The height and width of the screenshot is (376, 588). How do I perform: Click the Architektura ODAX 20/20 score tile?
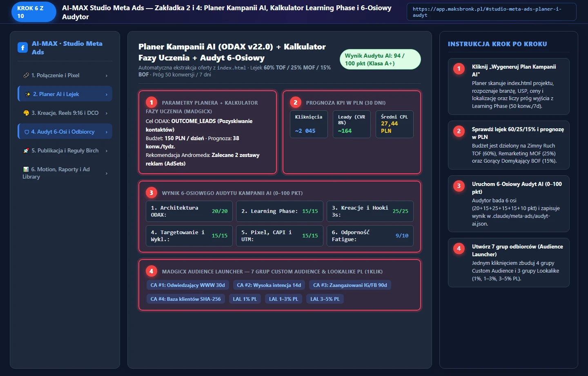tap(189, 211)
